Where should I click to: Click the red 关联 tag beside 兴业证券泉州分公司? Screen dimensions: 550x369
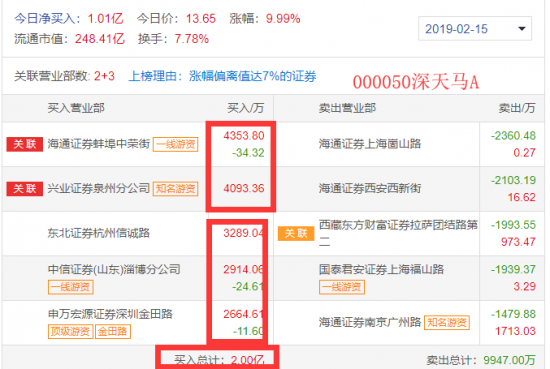tap(25, 189)
